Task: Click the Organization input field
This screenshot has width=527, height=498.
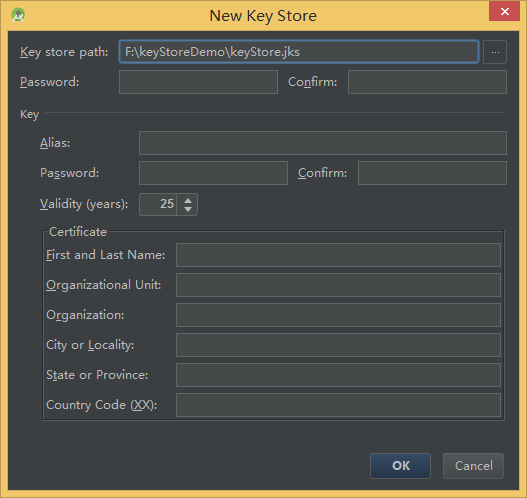Action: (338, 315)
